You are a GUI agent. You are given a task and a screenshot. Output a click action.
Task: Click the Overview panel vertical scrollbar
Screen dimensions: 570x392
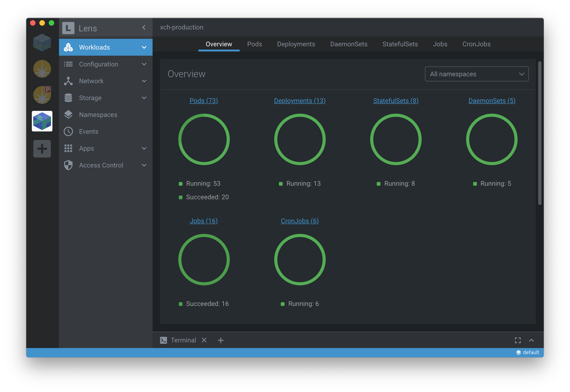[540, 133]
